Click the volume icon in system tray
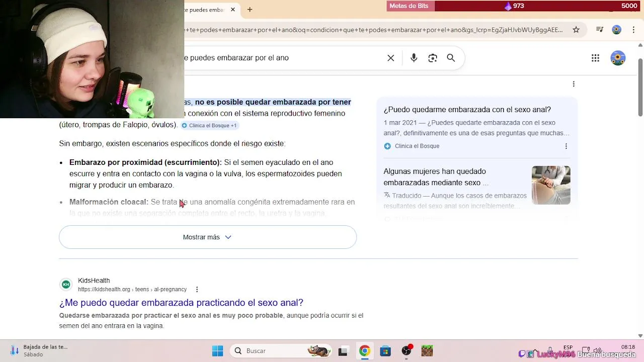644x362 pixels. tap(597, 351)
